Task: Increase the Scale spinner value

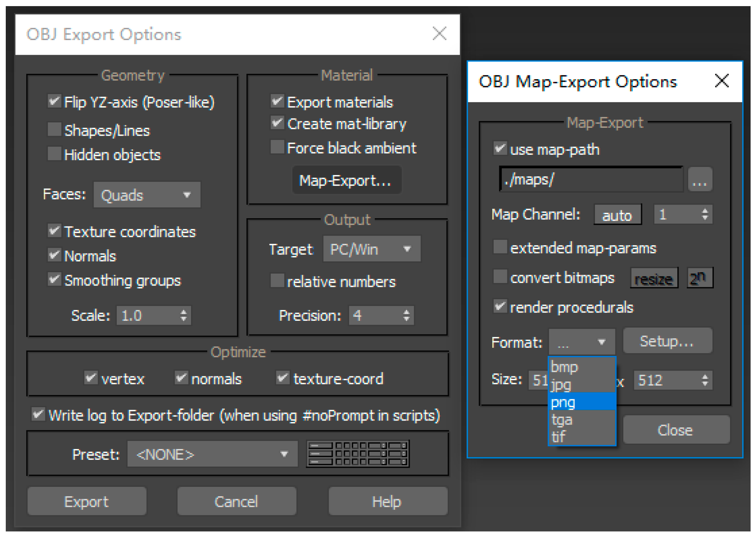Action: (x=183, y=312)
